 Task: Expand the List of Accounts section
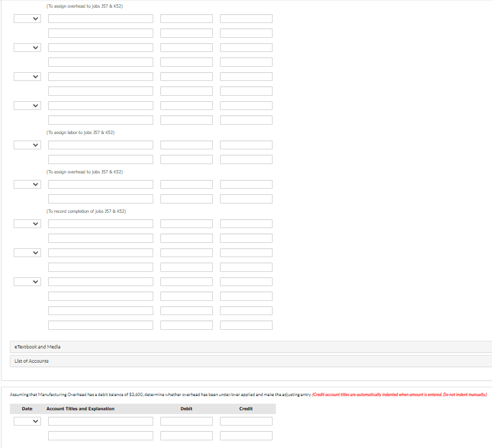click(32, 360)
